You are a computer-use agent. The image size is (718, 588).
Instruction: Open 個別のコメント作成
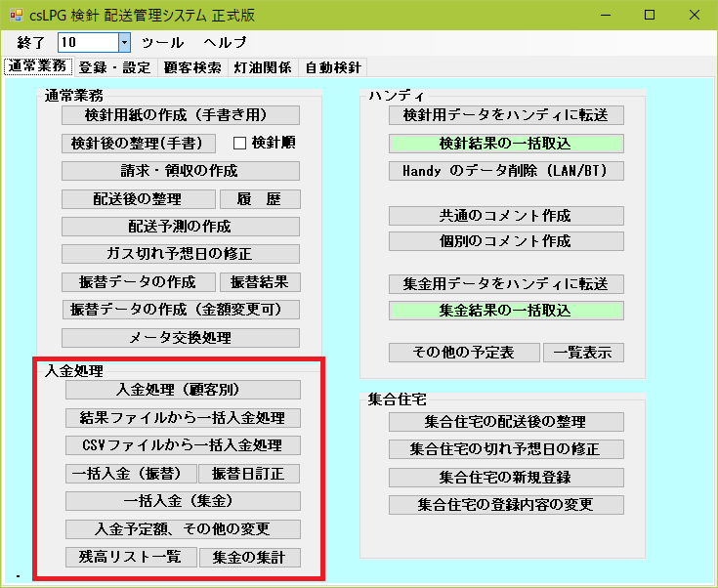[506, 241]
